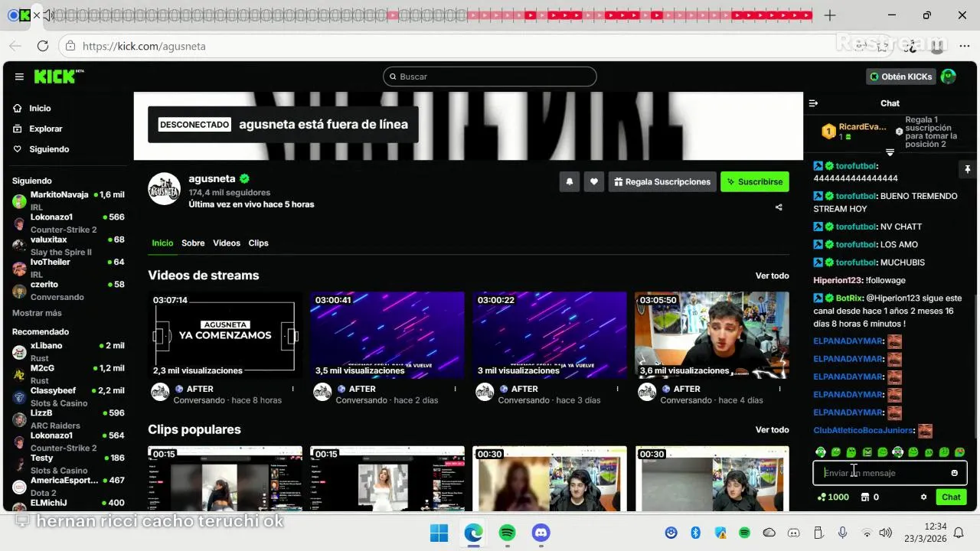Select the headphones emote in quick emote bar

pos(821,452)
